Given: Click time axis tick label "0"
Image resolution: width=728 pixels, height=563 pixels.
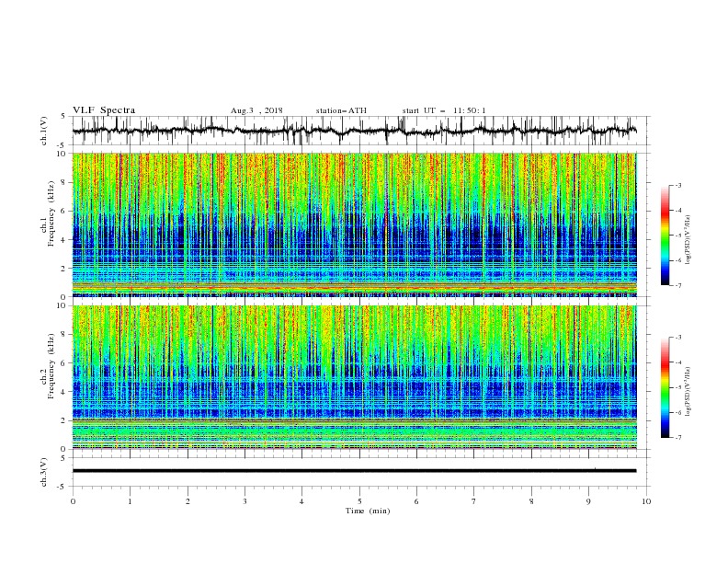Looking at the screenshot, I should pyautogui.click(x=73, y=501).
